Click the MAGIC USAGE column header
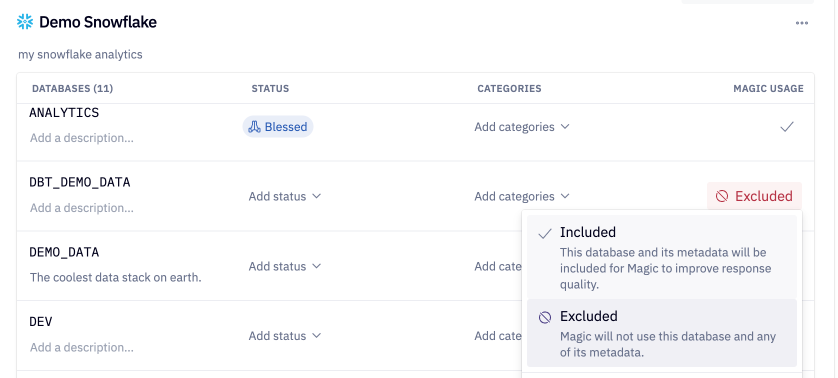Image resolution: width=838 pixels, height=378 pixels. 769,89
